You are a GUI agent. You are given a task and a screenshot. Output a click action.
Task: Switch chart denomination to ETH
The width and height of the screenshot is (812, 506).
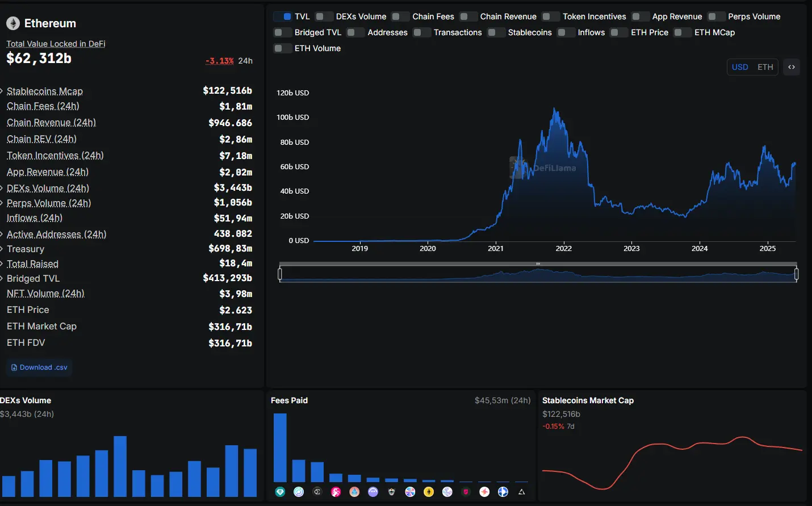(x=765, y=67)
